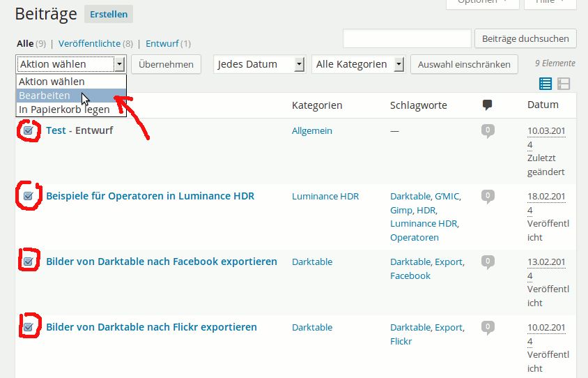Click Beiträge duchsuchen button

click(525, 38)
